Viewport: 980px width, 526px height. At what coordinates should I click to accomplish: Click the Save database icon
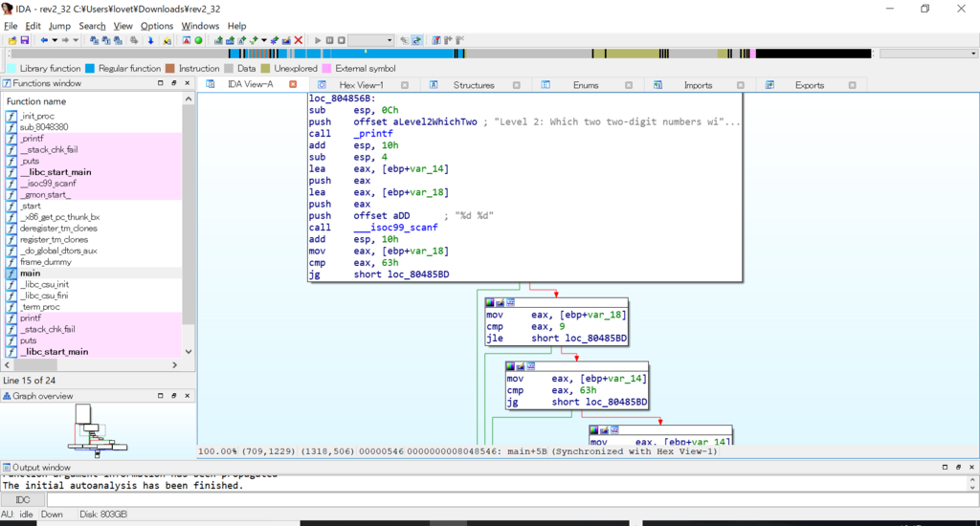(x=24, y=40)
